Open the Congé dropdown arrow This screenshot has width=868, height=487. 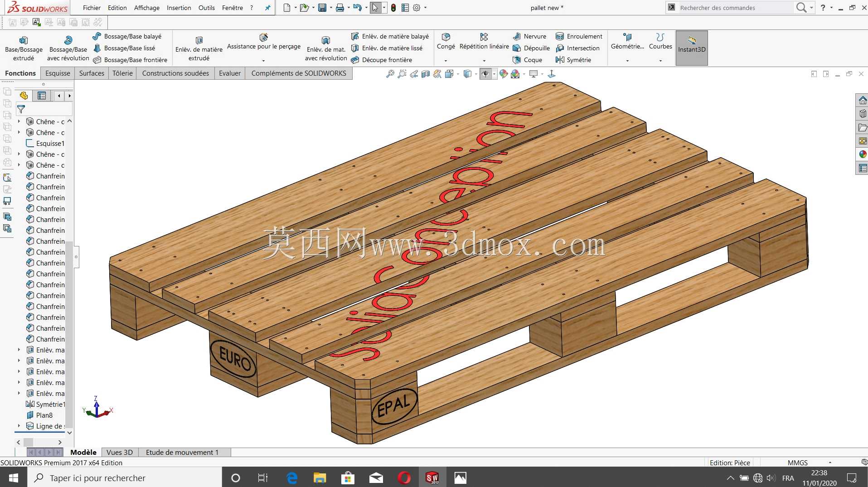click(x=446, y=61)
